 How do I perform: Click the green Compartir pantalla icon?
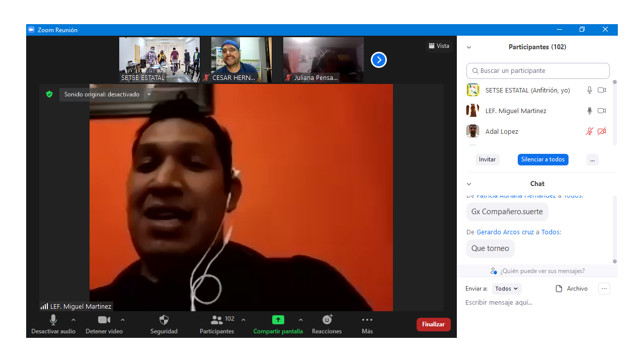278,320
